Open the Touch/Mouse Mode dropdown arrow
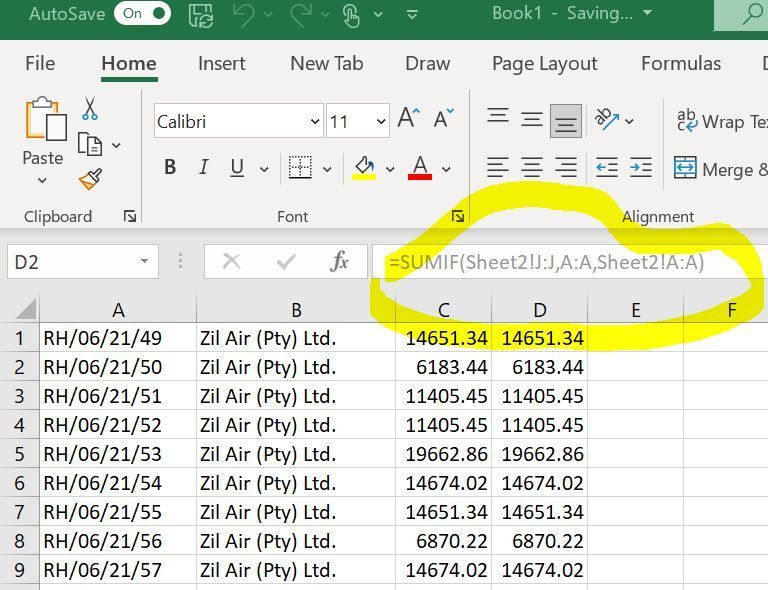Screen dimensions: 768x590 (378, 15)
